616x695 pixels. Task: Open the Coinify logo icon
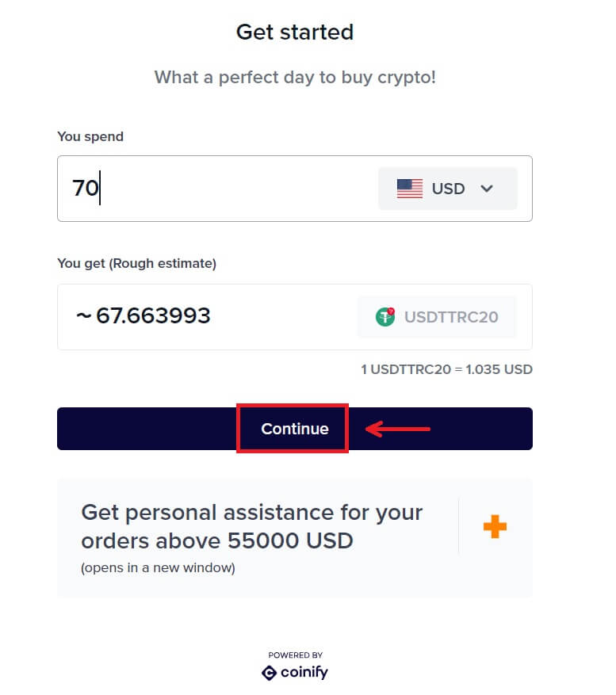[x=268, y=673]
